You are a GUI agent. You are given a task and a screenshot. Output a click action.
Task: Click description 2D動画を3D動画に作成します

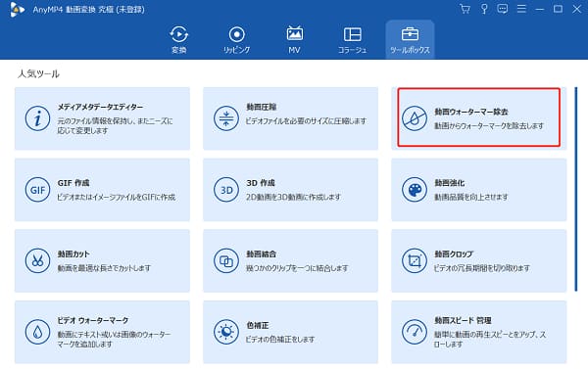coord(293,197)
